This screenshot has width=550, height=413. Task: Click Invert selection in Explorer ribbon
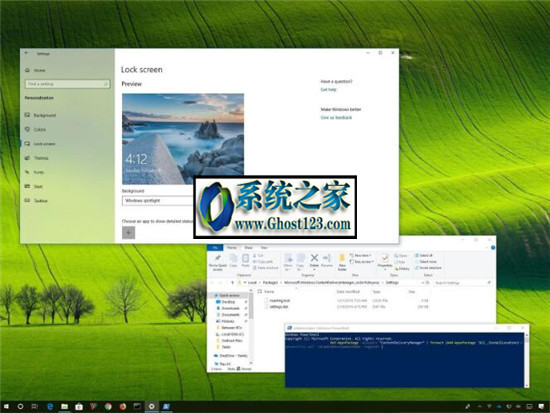pos(428,268)
